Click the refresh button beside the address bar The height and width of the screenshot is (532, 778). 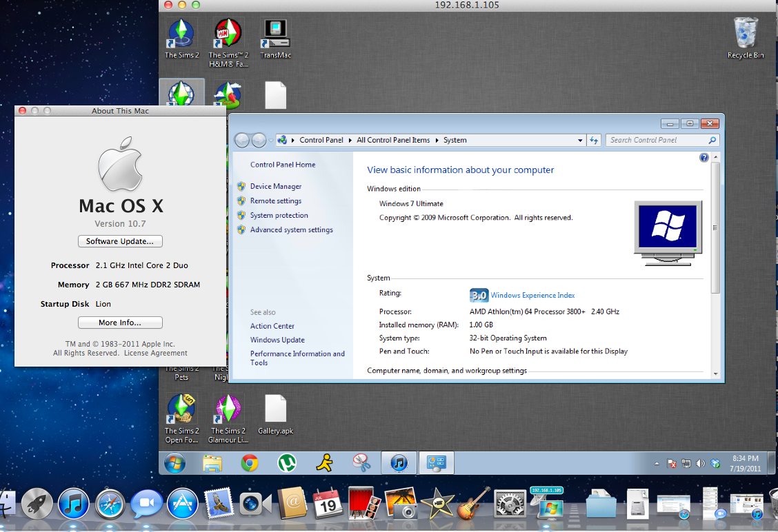pyautogui.click(x=594, y=141)
